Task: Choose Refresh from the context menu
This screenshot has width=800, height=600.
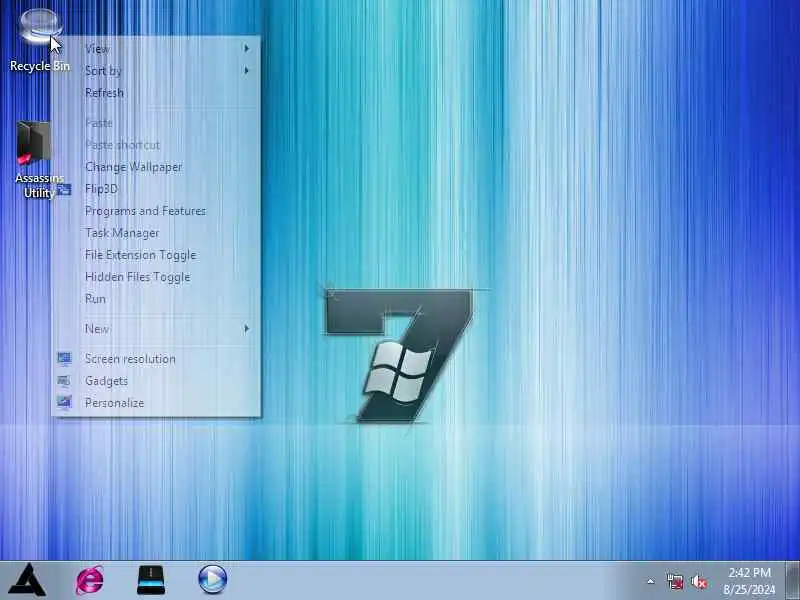Action: click(x=157, y=92)
